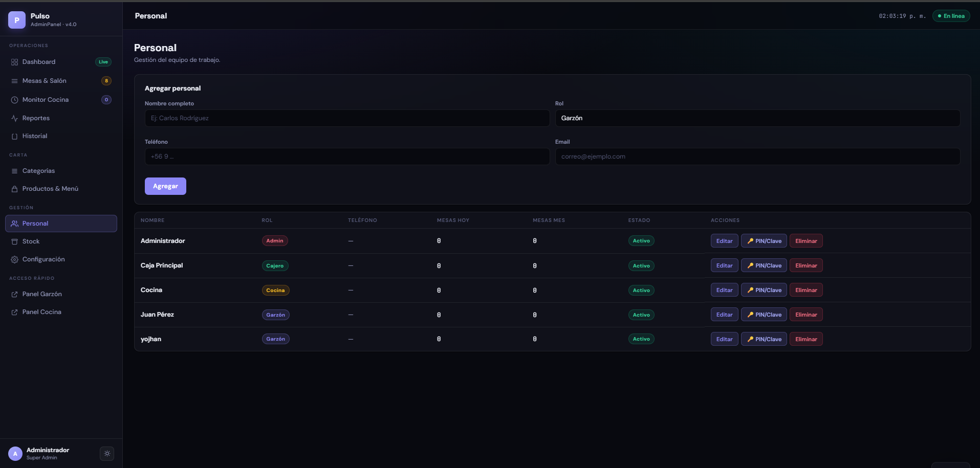Click the Configuración gear icon
This screenshot has height=468, width=980.
coord(14,259)
